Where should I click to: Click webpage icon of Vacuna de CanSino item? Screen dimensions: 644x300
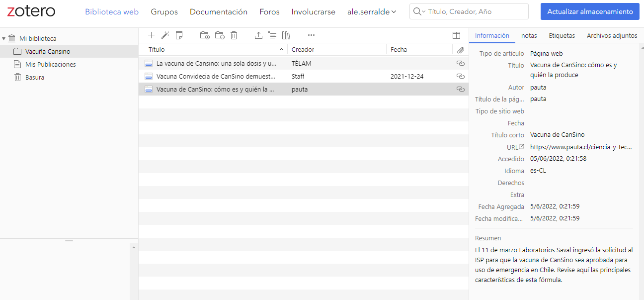(x=148, y=89)
